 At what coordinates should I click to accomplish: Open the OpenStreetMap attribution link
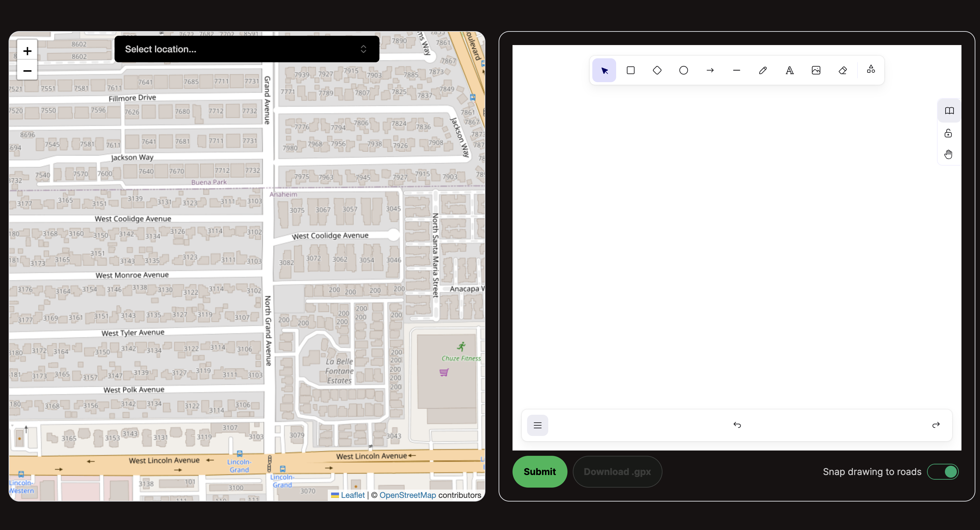[x=408, y=495]
